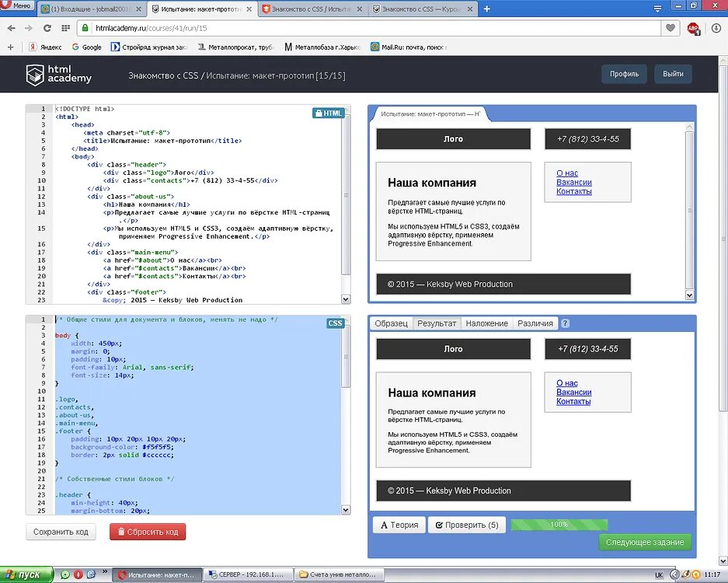Click the locked HTML editor badge

328,113
